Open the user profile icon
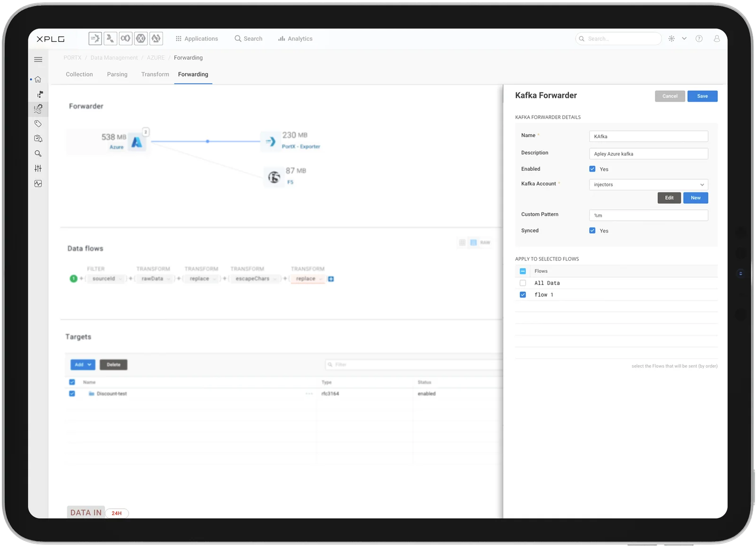This screenshot has height=547, width=756. point(717,39)
